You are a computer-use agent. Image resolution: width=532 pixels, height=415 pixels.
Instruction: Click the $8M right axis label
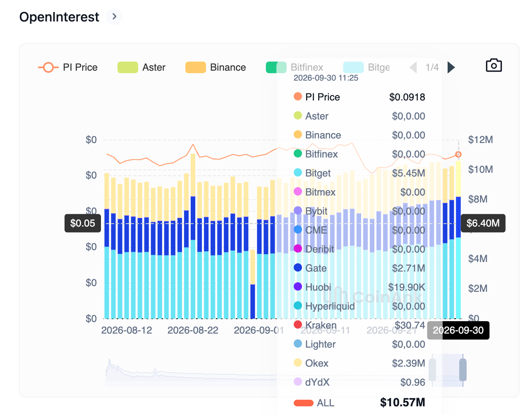tap(478, 199)
